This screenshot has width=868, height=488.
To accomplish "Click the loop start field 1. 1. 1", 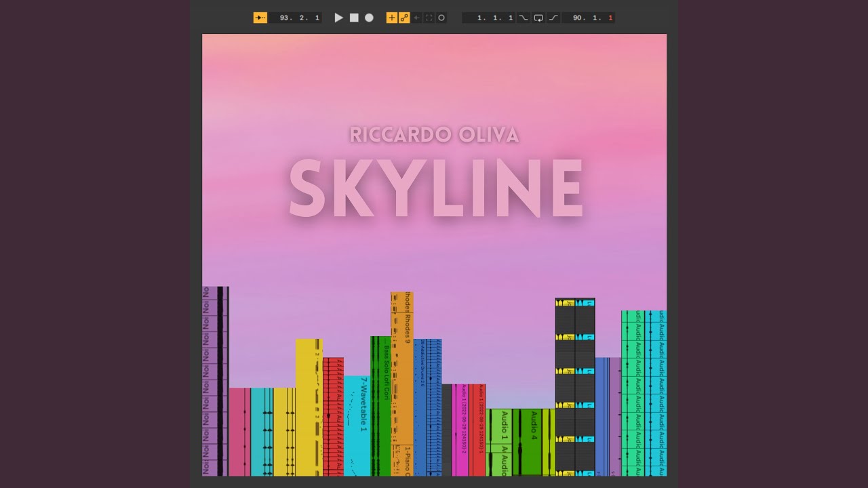I will pos(489,18).
